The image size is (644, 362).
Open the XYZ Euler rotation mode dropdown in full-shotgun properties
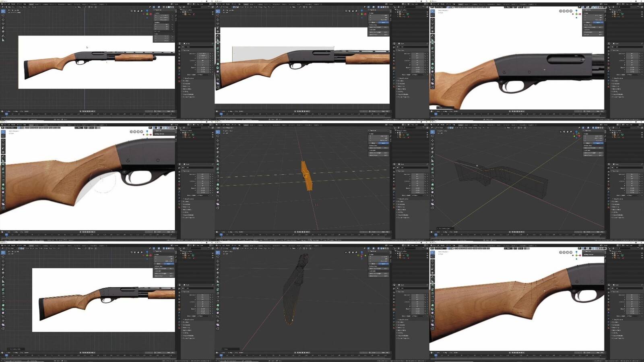coord(203,74)
